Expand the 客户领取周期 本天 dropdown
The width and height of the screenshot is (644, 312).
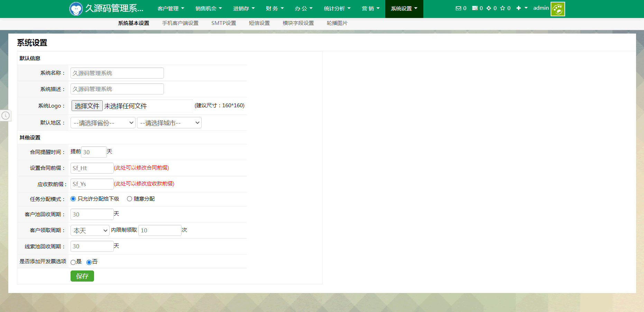[x=90, y=230]
